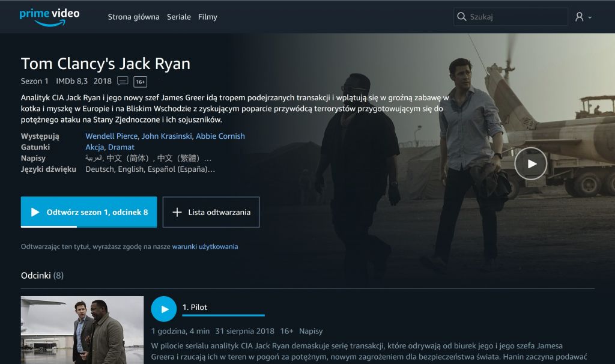Click the search magnifier icon

tap(462, 17)
